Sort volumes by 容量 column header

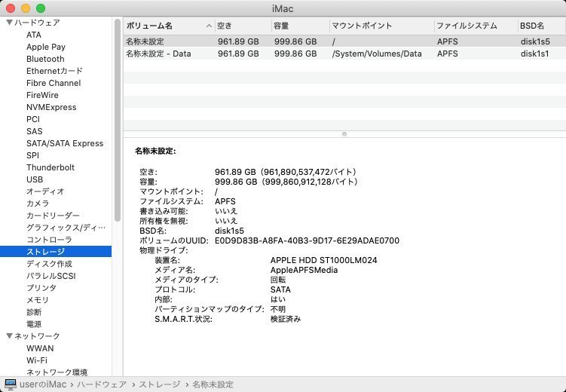pos(289,26)
